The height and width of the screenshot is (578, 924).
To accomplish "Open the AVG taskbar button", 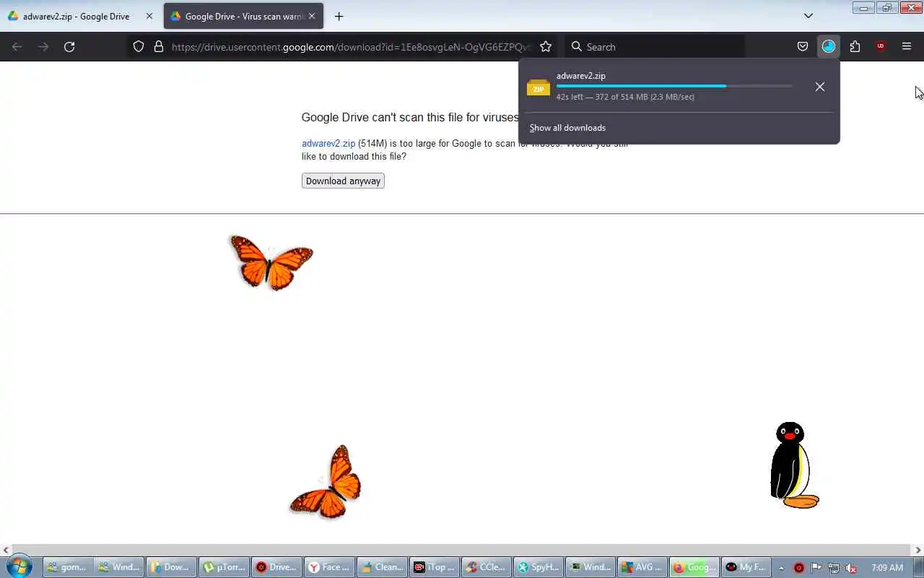I will [x=644, y=567].
